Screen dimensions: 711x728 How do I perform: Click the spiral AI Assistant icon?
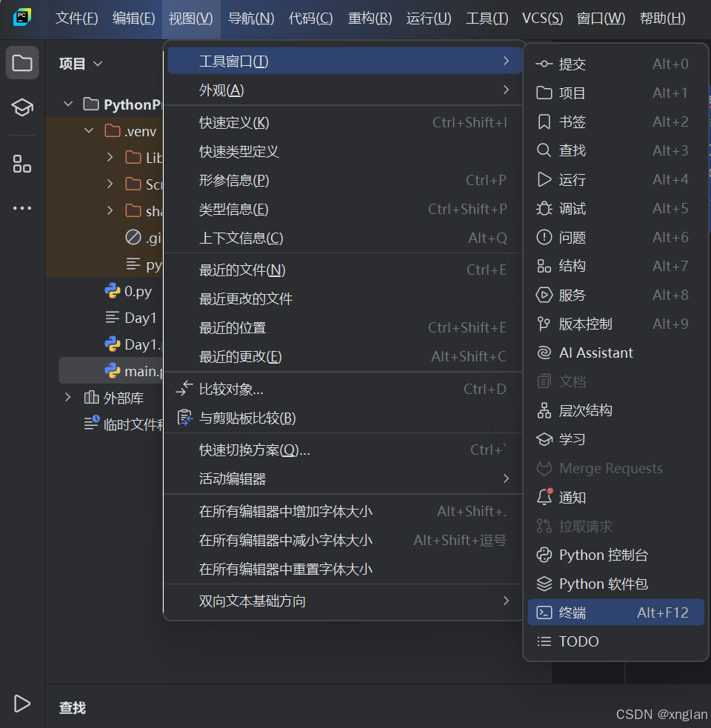point(544,353)
